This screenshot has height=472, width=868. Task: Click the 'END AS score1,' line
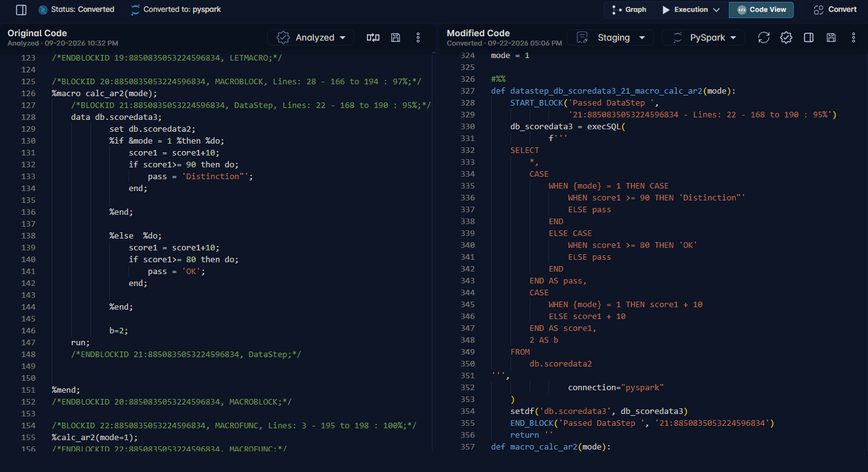[x=563, y=328]
